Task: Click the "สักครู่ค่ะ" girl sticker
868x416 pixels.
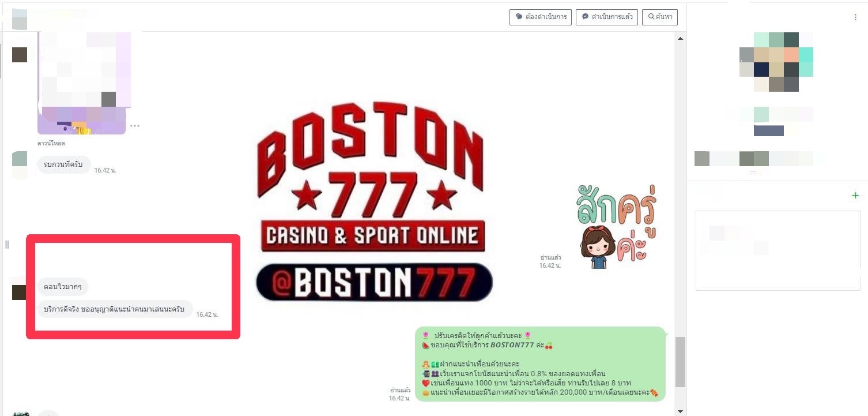Action: tap(616, 227)
